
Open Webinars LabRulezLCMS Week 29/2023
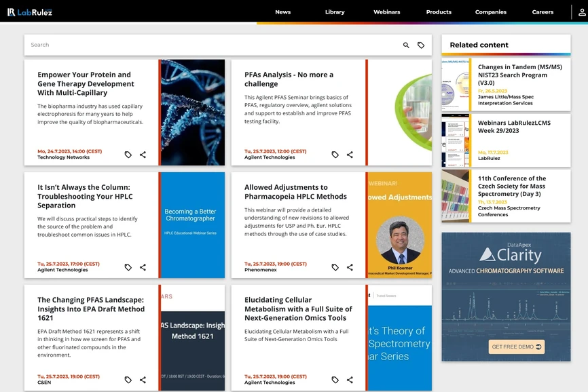516,128
